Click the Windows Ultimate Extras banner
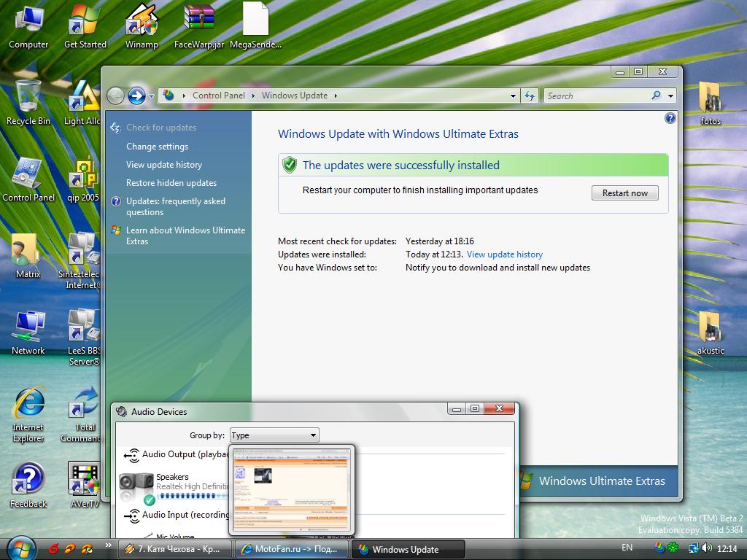 click(x=598, y=481)
